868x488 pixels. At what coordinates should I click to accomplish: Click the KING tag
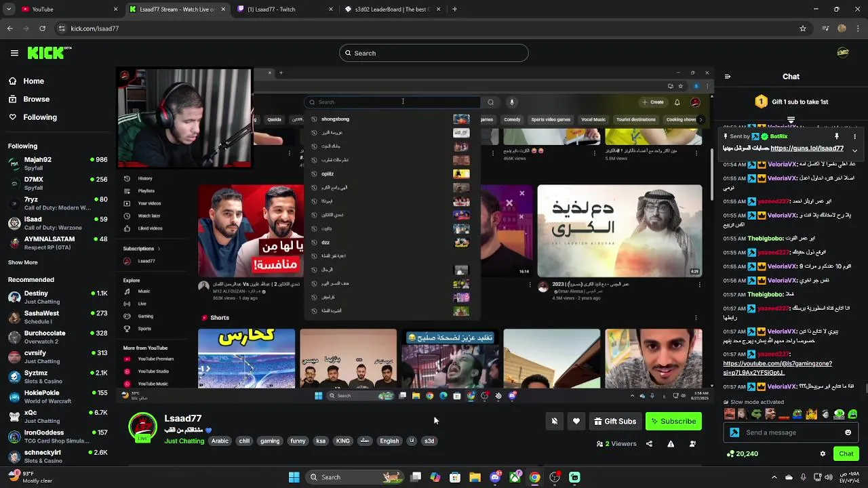tap(343, 441)
